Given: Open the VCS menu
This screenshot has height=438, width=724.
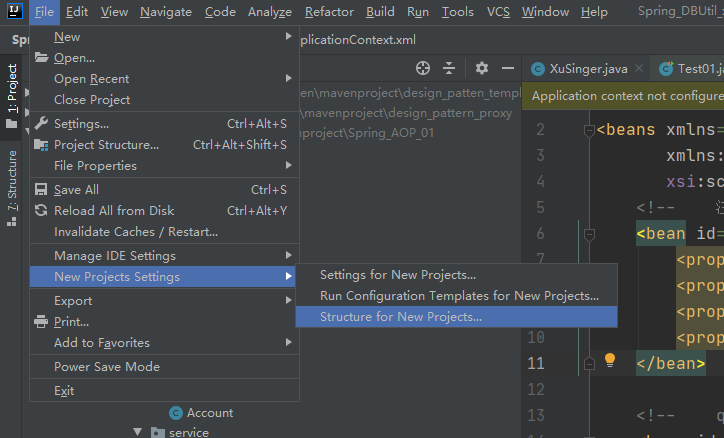Looking at the screenshot, I should (x=498, y=12).
